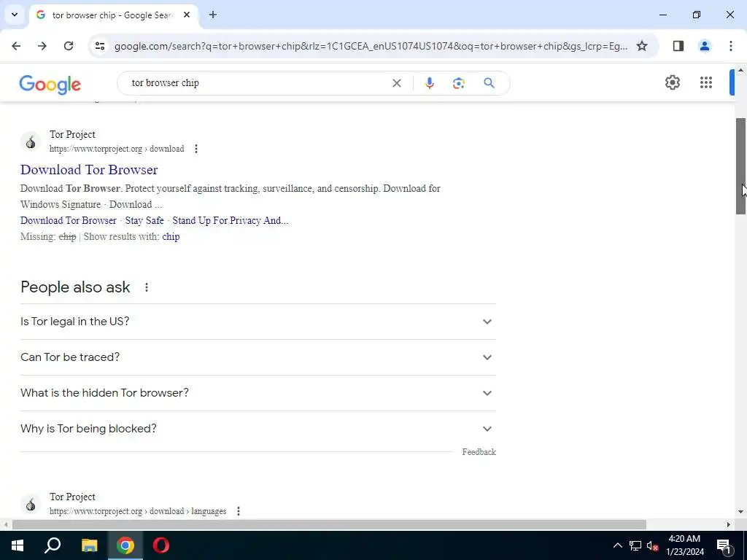The width and height of the screenshot is (747, 560).
Task: Open the muted volume tray icon
Action: 653,545
